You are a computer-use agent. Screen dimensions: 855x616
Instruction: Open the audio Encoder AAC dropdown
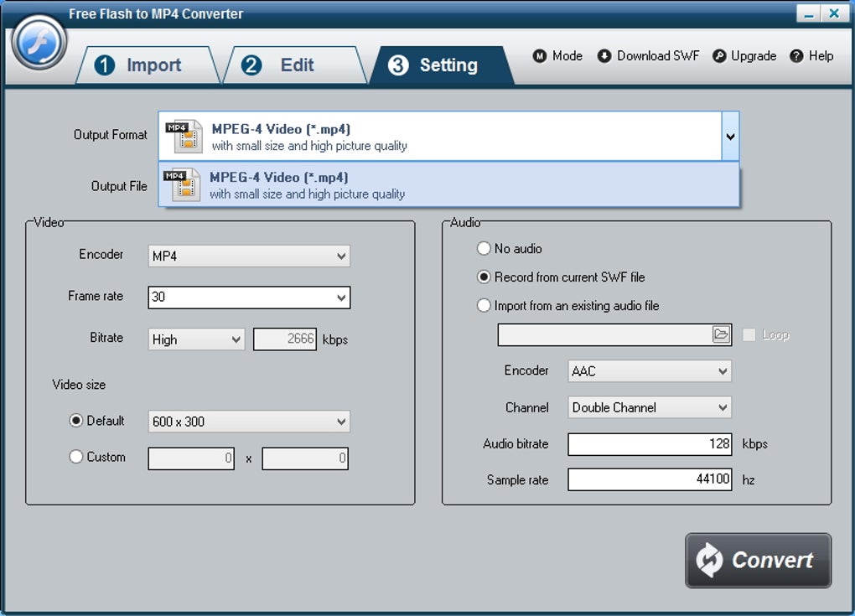pos(650,371)
